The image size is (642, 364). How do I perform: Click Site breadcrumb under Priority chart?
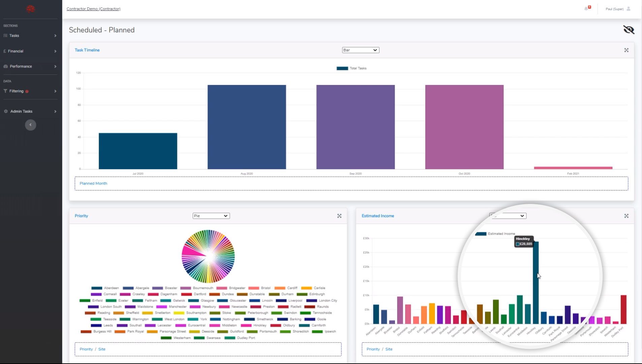[102, 349]
